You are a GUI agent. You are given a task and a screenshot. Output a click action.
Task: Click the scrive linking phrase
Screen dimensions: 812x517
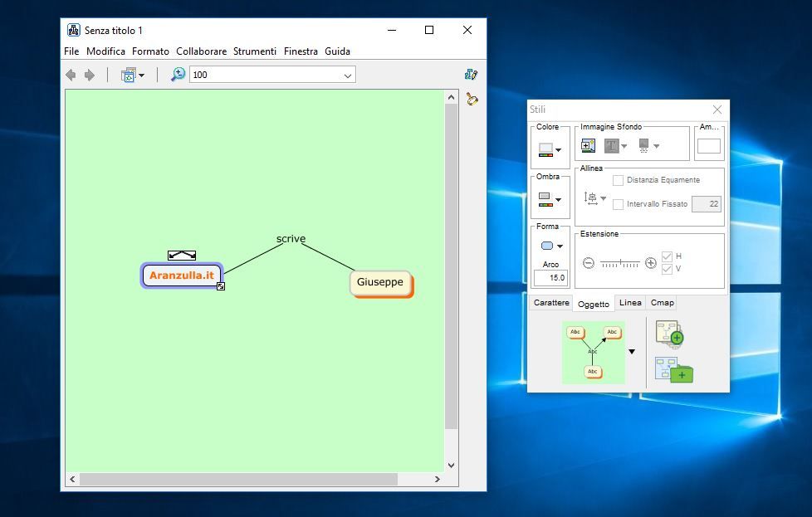coord(291,238)
